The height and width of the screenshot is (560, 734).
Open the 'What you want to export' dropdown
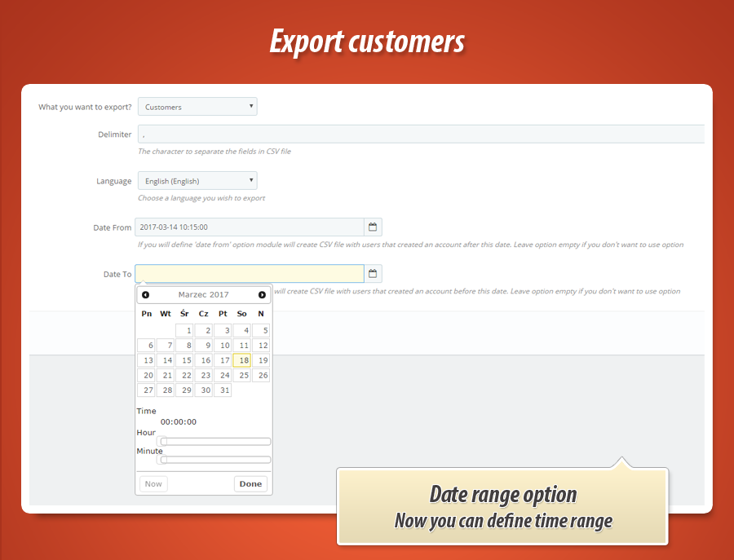197,107
